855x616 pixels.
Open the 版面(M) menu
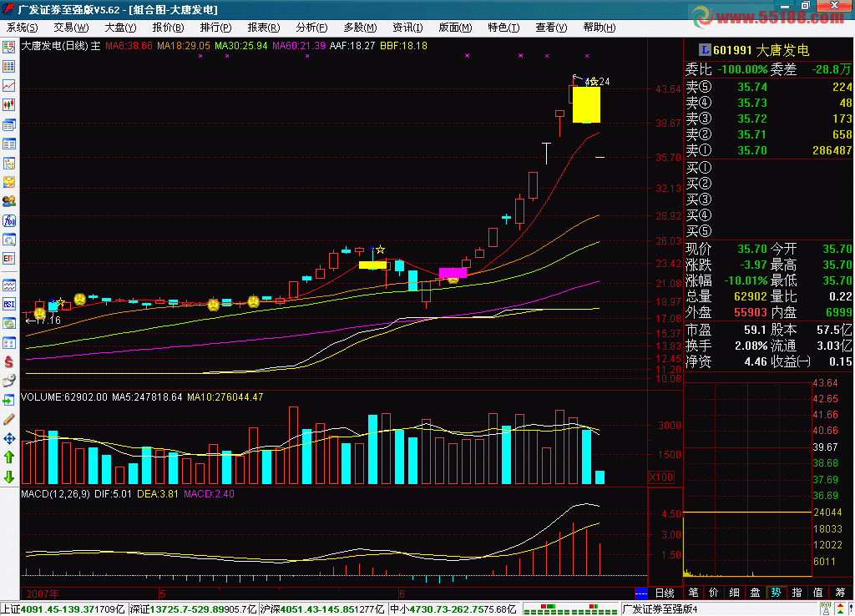[x=455, y=28]
